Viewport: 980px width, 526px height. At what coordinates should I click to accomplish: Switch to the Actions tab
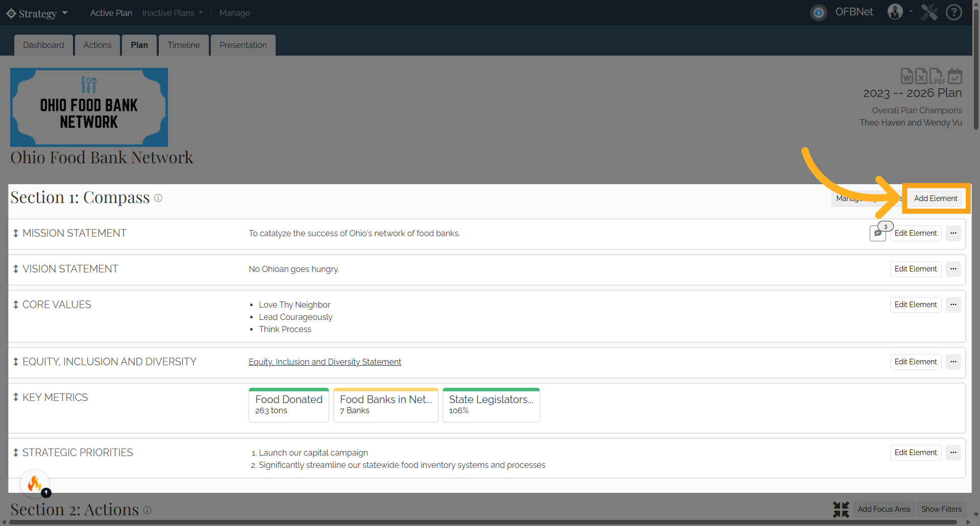click(x=97, y=45)
